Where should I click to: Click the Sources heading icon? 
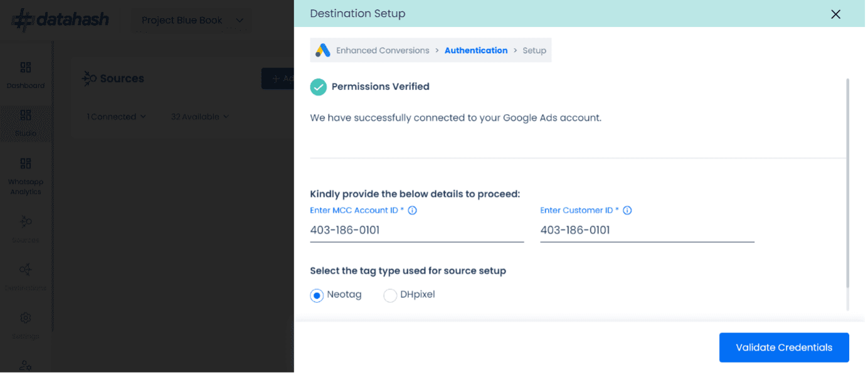pyautogui.click(x=90, y=79)
